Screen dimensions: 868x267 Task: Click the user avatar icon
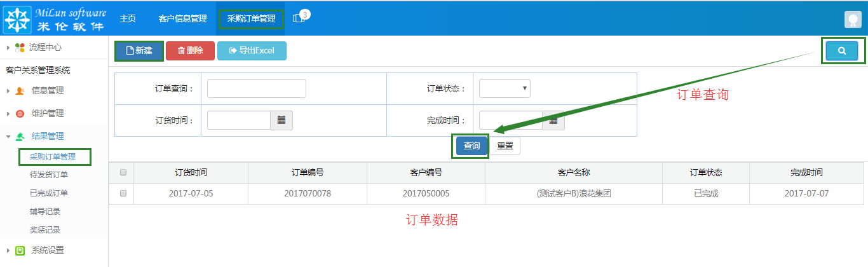(x=853, y=19)
